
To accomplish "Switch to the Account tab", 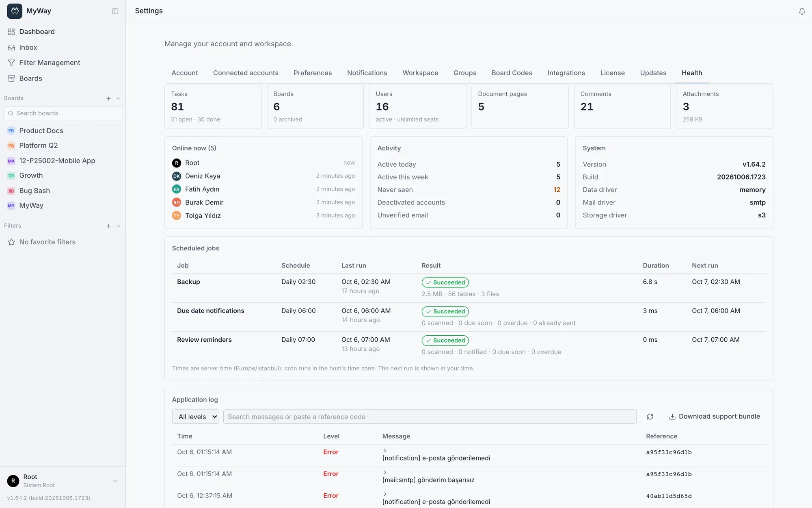I will click(185, 73).
